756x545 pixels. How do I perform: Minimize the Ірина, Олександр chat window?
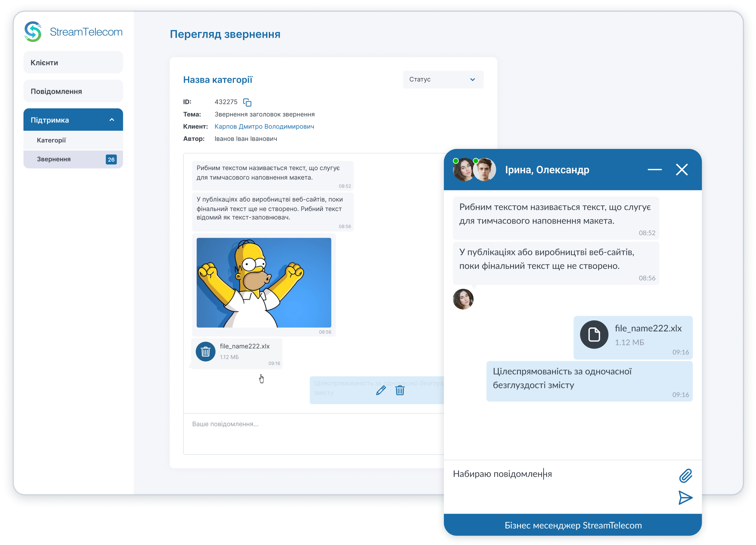pos(655,170)
